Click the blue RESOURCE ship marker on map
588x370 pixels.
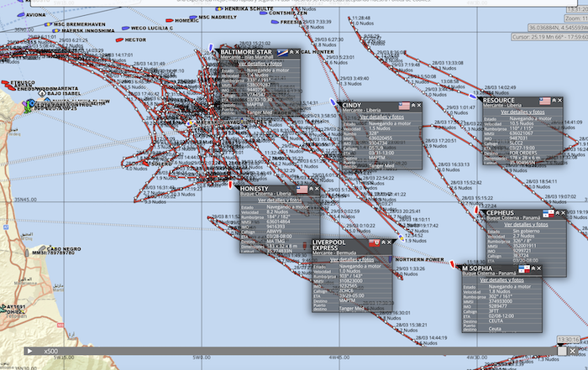(x=473, y=96)
